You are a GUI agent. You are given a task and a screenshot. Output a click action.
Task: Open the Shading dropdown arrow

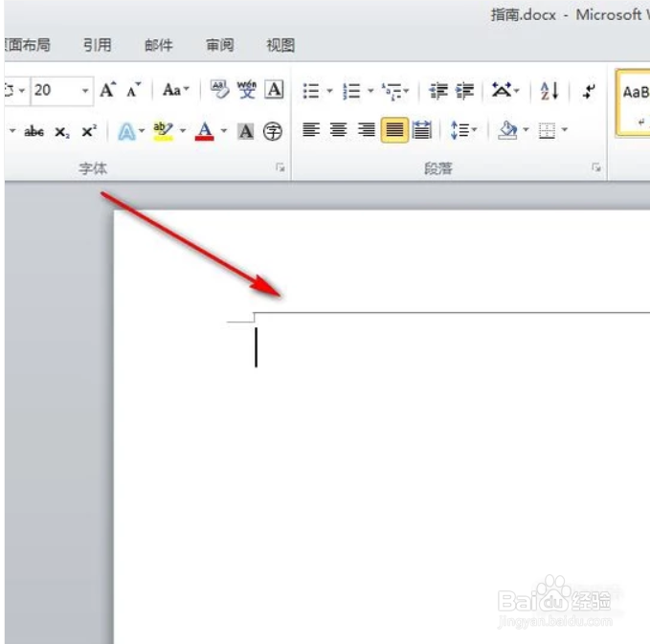coord(527,130)
